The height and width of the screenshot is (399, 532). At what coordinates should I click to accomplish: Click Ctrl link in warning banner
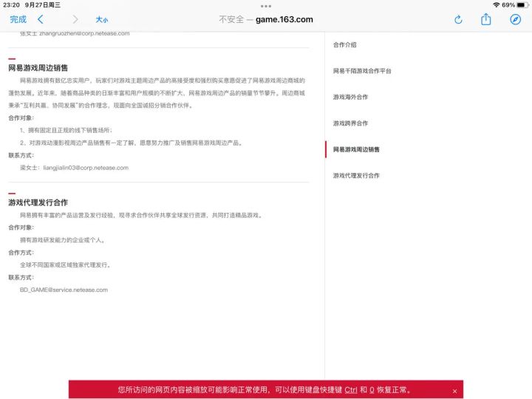pyautogui.click(x=351, y=389)
